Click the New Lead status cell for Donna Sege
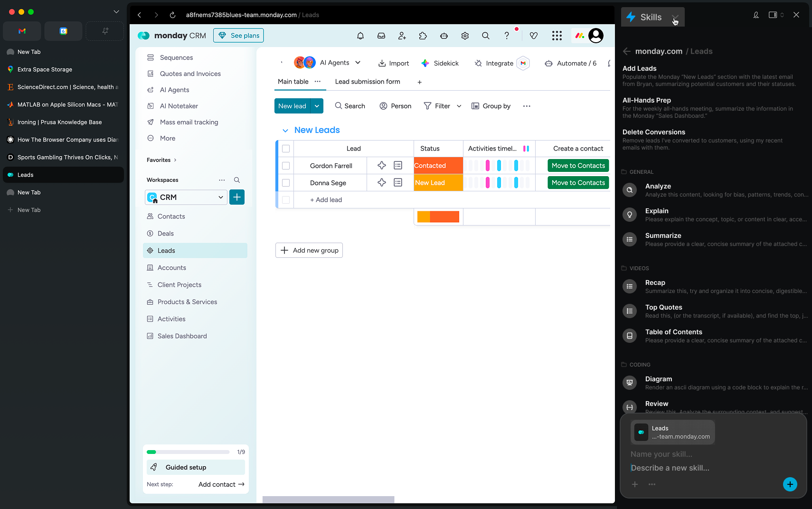Screen dimensions: 812x509 tap(438, 183)
